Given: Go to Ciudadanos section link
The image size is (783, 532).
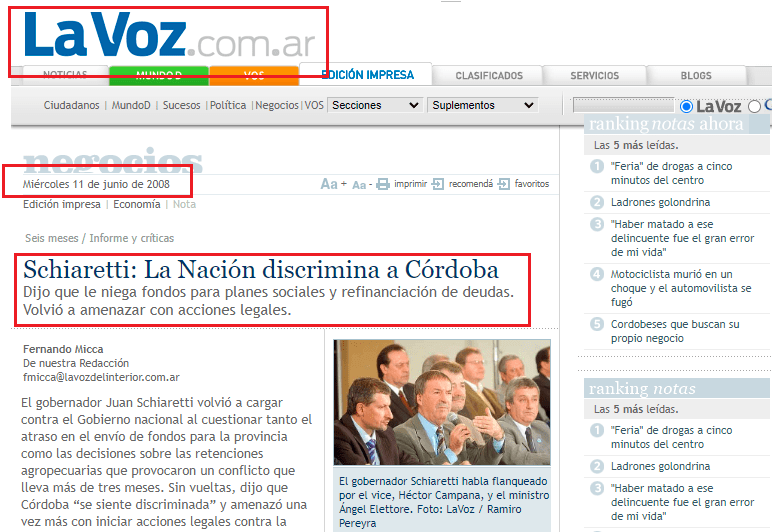Looking at the screenshot, I should 71,105.
